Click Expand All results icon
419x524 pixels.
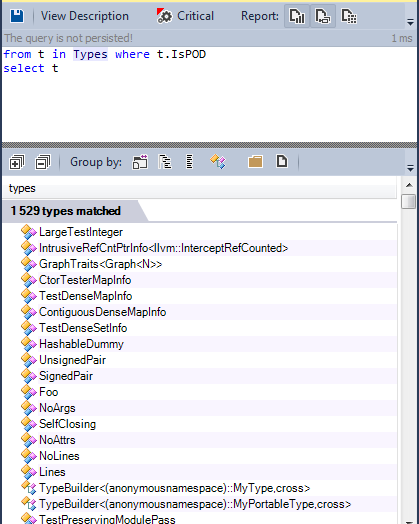(x=17, y=162)
